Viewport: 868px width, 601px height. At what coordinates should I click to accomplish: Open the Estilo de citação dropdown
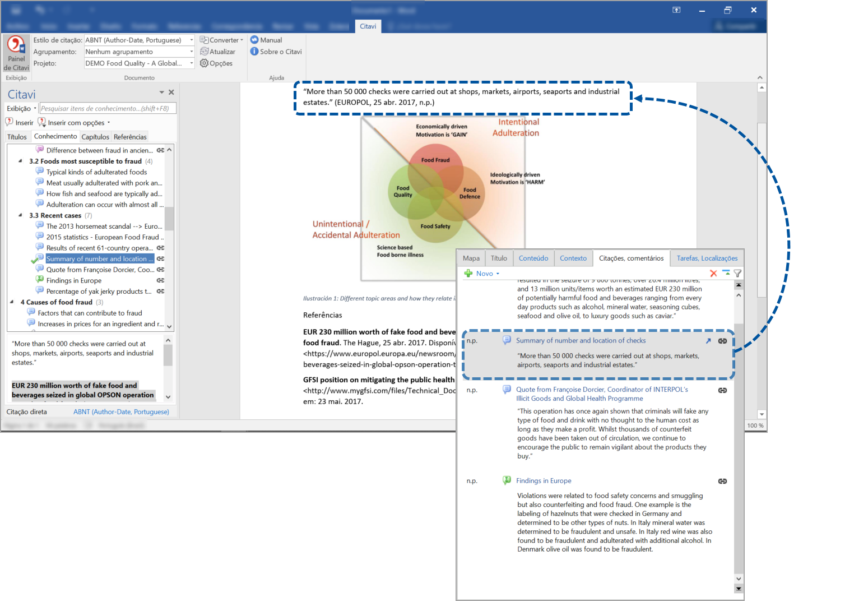coord(192,40)
